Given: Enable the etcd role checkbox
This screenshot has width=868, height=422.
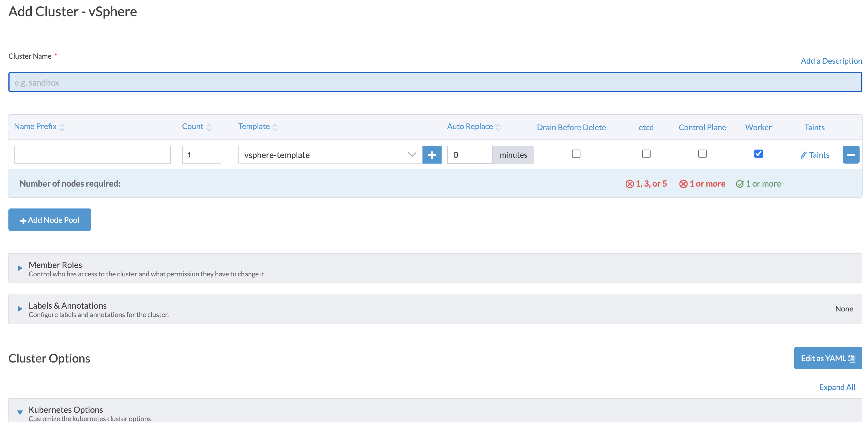Looking at the screenshot, I should [x=646, y=154].
